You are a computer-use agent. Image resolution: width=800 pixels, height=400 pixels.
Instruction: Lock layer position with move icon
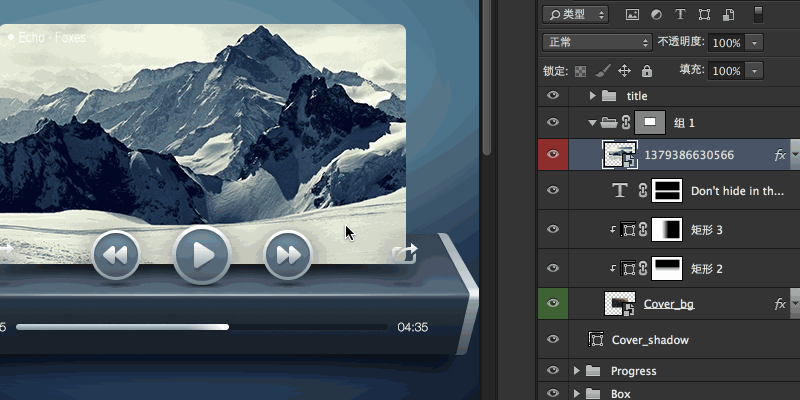[625, 71]
